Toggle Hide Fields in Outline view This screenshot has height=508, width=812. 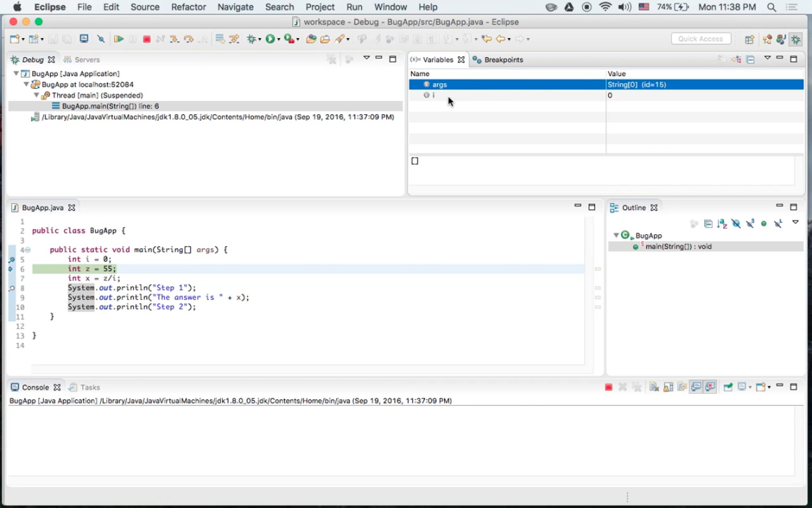point(736,224)
